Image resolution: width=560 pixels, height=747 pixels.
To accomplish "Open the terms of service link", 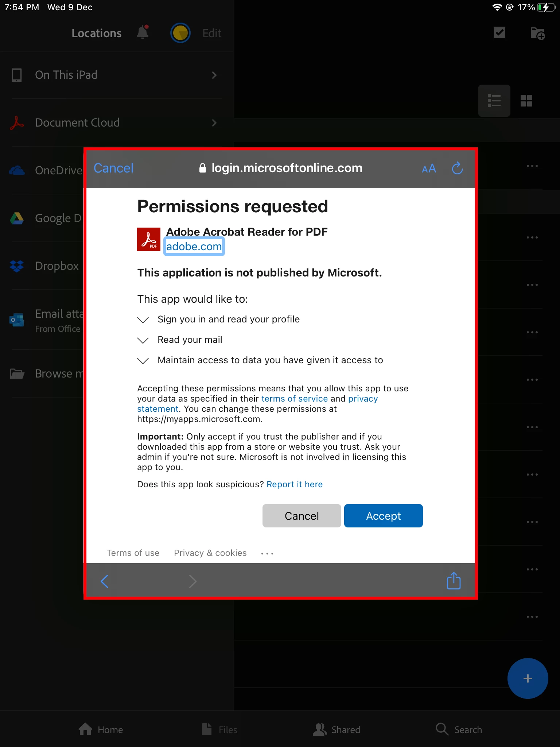I will click(x=295, y=399).
